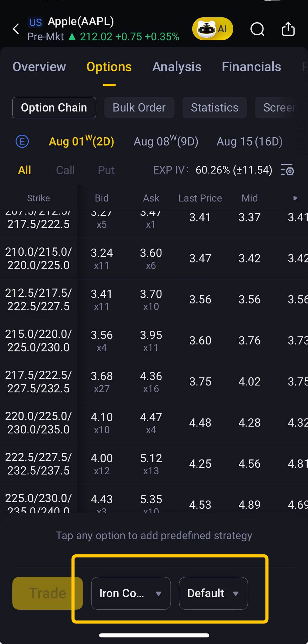Tap the green pre-market up triangle

[x=72, y=37]
